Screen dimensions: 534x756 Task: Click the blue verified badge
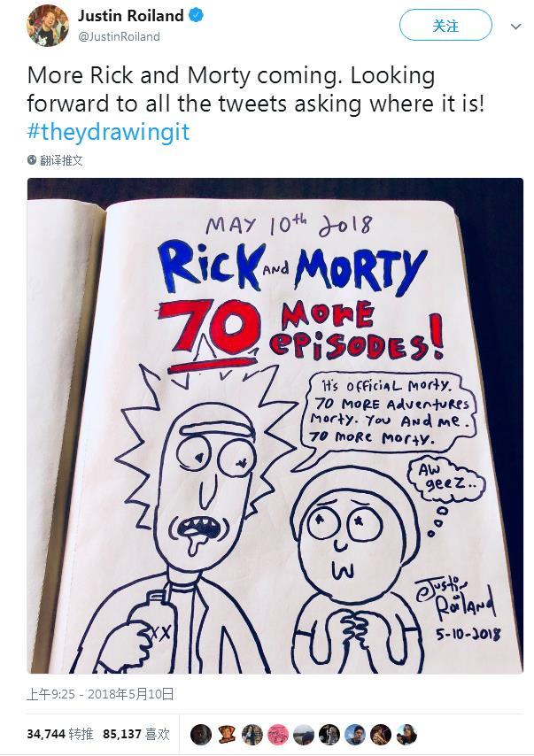coord(196,15)
